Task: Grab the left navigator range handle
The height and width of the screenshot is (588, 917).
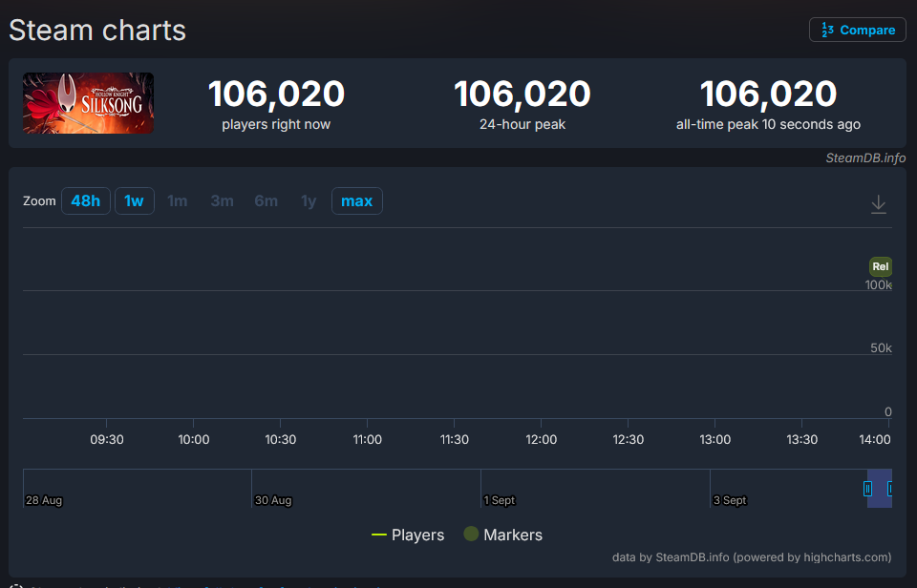Action: pos(868,489)
